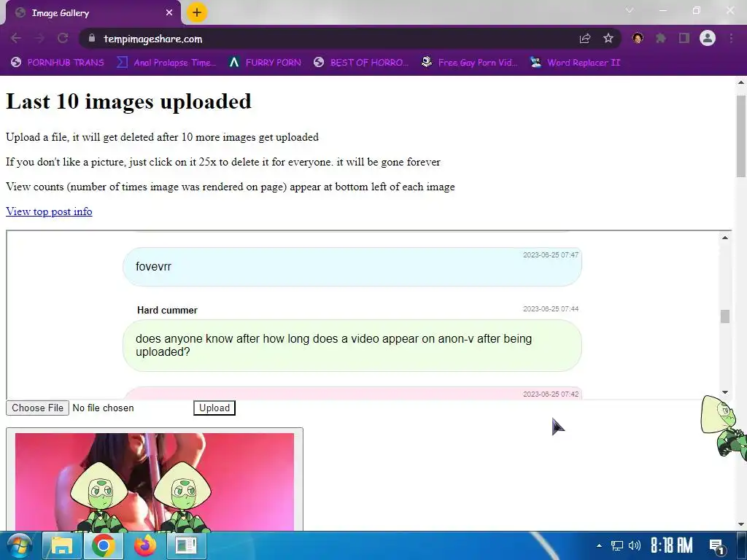This screenshot has width=747, height=560.
Task: Open the notification center icon
Action: pos(717,545)
